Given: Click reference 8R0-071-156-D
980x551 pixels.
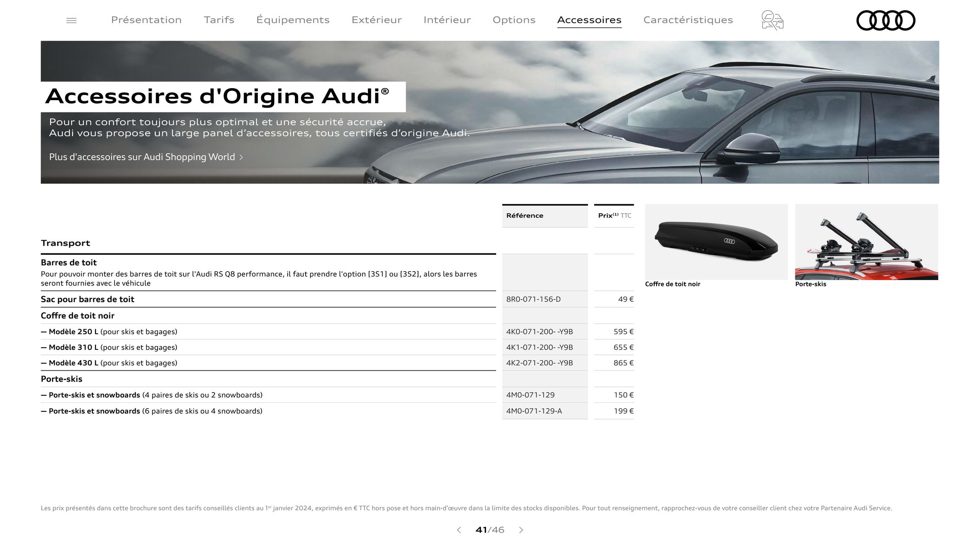Looking at the screenshot, I should click(x=533, y=299).
